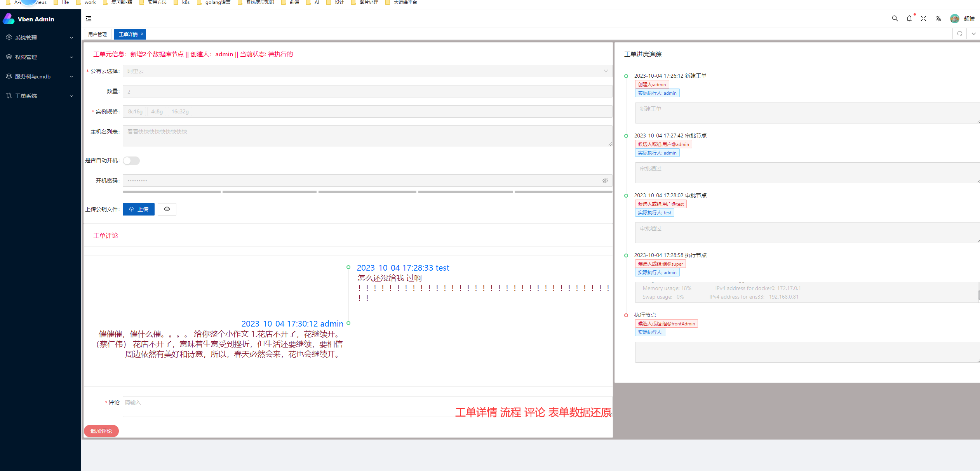Toggle password visibility in the 开机密码 field
This screenshot has width=980, height=471.
605,181
